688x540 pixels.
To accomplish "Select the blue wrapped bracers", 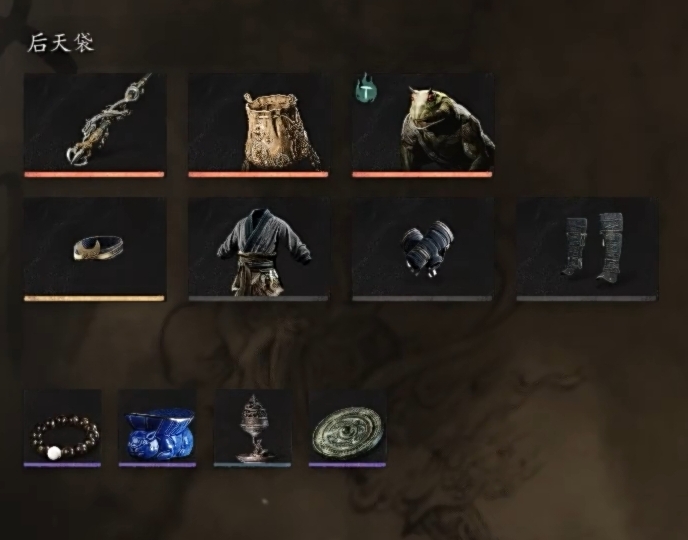I will [x=423, y=249].
